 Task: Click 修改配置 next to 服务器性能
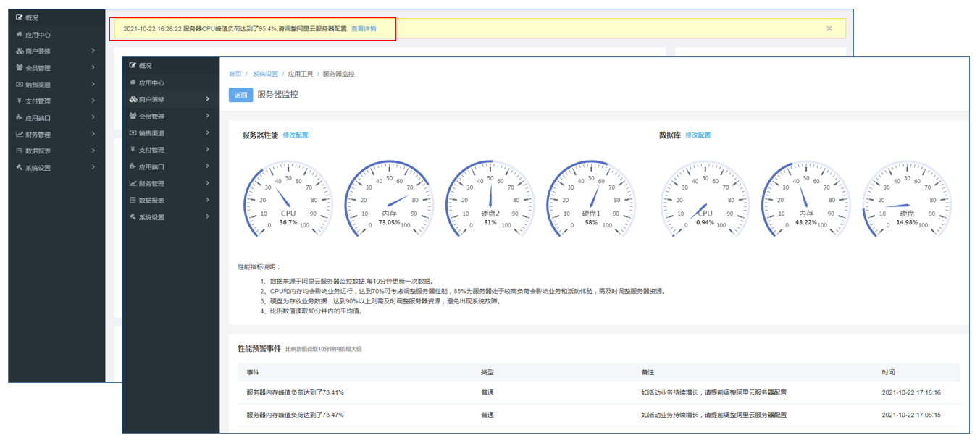[x=296, y=135]
